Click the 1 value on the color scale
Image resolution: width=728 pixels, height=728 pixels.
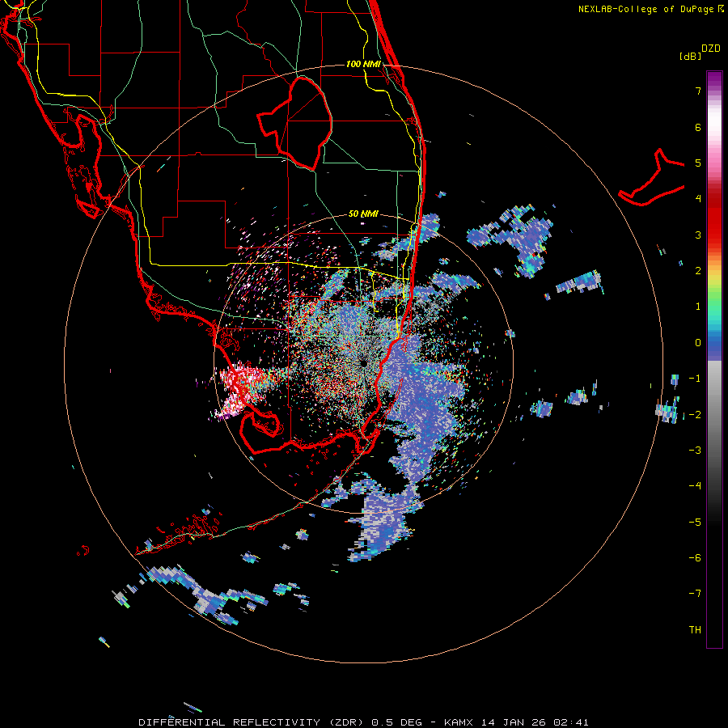point(698,307)
